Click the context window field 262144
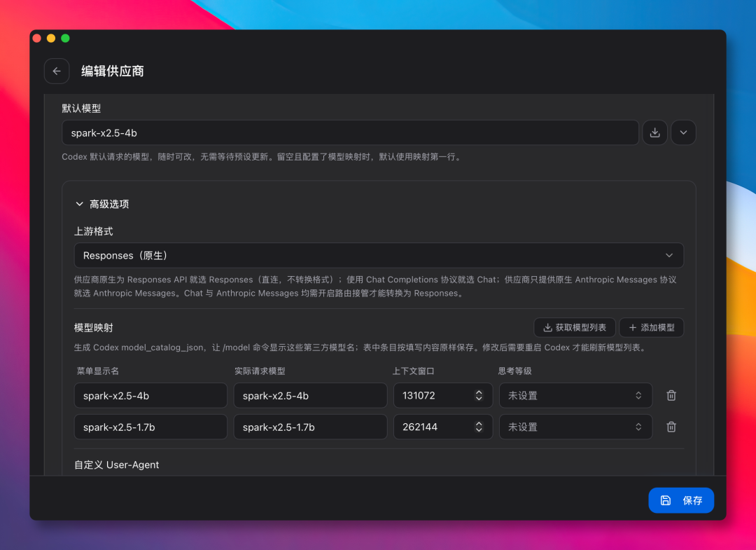Viewport: 756px width, 550px height. [442, 427]
